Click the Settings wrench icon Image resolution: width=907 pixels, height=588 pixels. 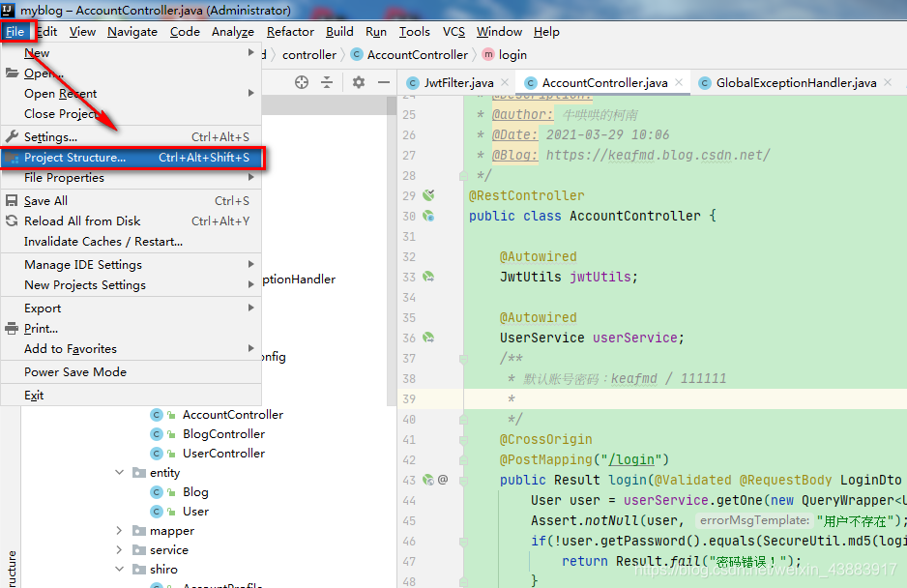point(12,136)
